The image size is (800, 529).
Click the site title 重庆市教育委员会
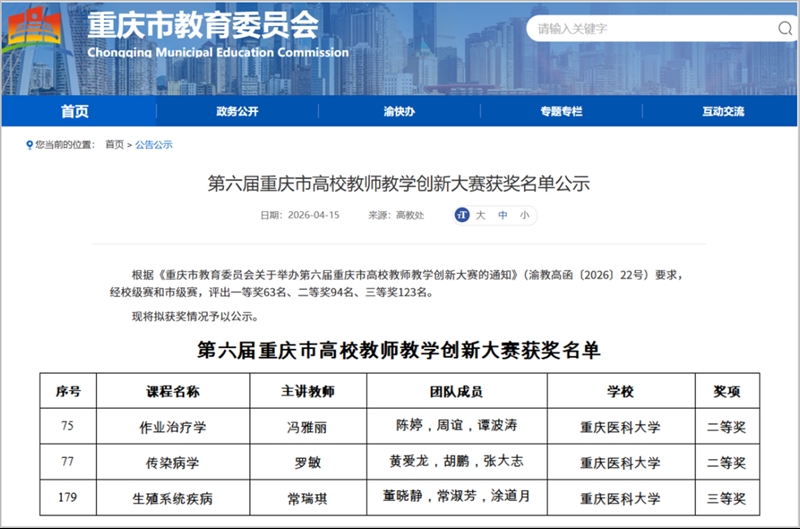tap(203, 24)
